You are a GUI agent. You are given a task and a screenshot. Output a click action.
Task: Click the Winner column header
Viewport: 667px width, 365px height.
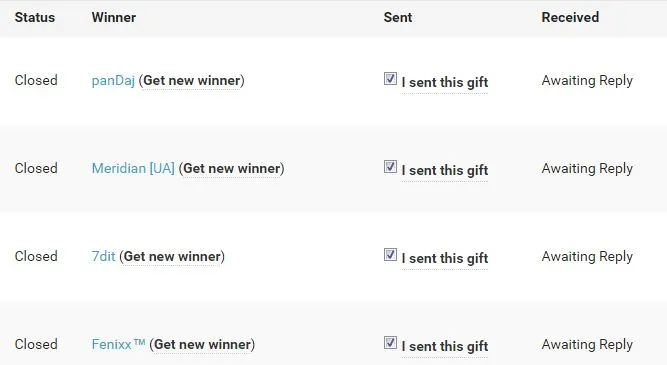point(114,17)
